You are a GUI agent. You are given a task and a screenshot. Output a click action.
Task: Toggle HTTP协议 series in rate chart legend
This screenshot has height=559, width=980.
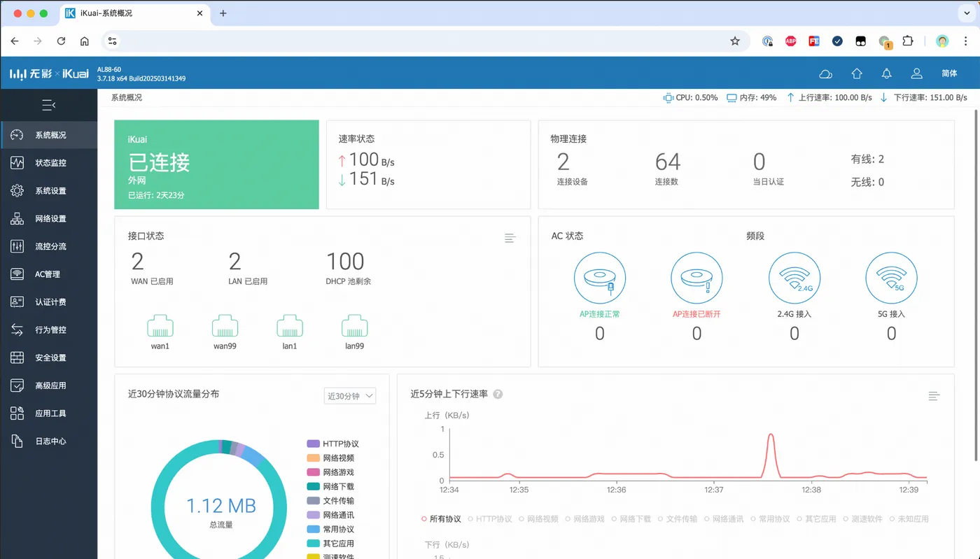point(490,519)
